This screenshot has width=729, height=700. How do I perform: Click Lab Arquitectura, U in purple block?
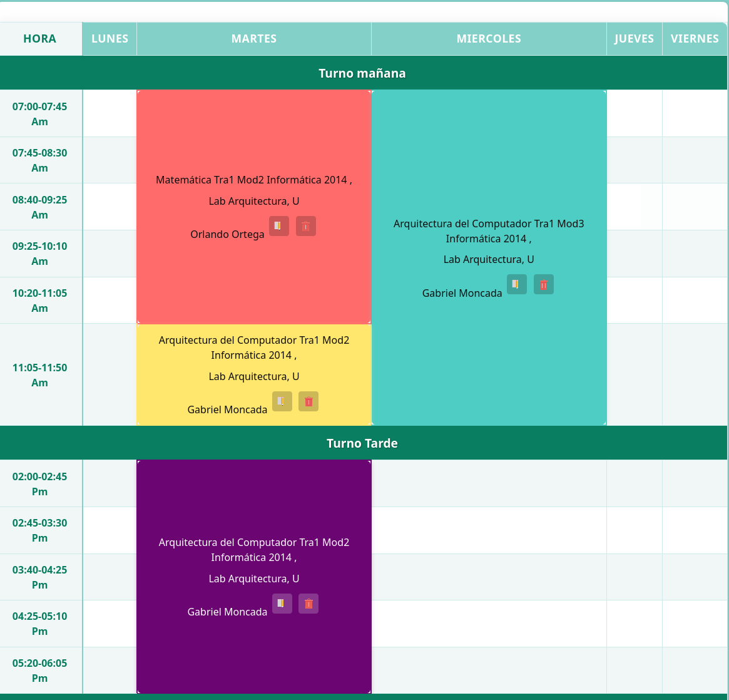[x=254, y=579]
